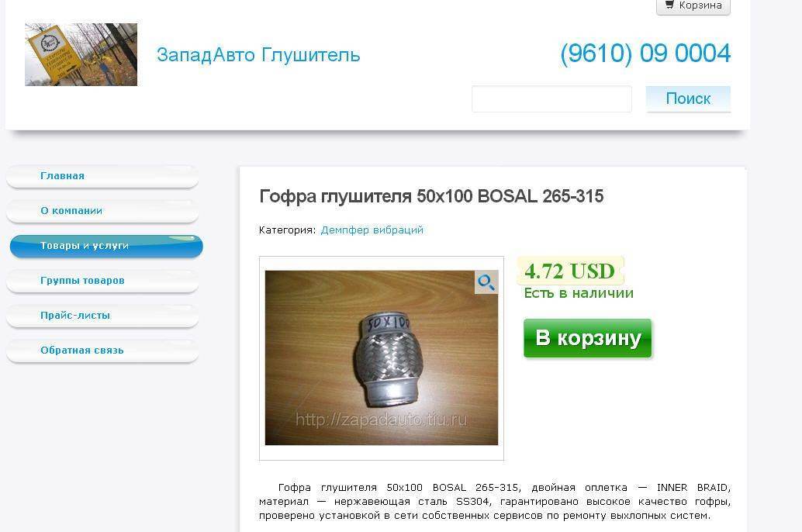This screenshot has height=532, width=802.
Task: Click the В корзину add-to-cart button
Action: click(x=588, y=338)
